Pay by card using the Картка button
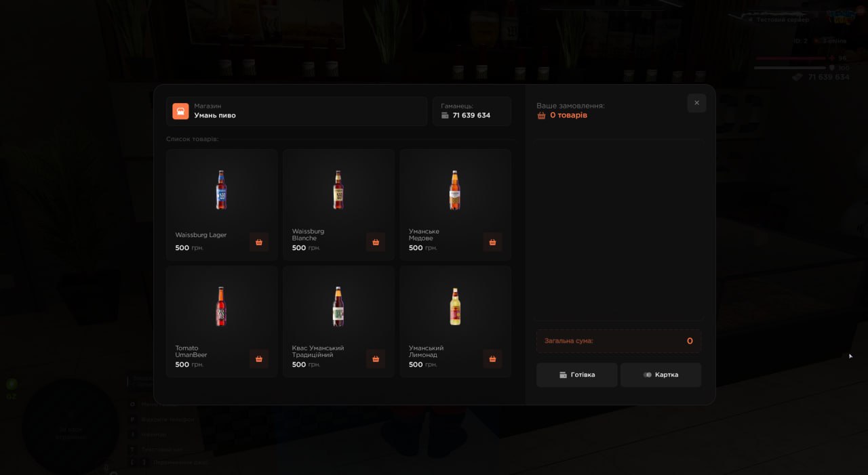Screen dimensions: 868x475 click(660, 375)
